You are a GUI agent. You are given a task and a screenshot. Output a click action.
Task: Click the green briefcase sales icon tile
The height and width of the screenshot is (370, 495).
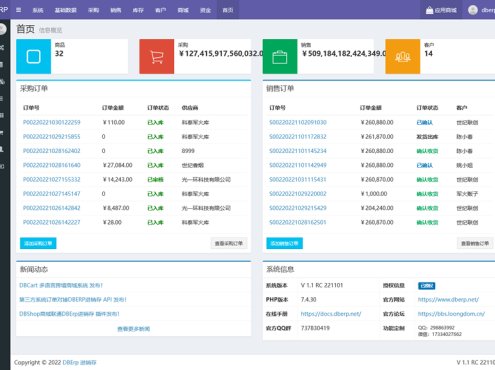280,56
